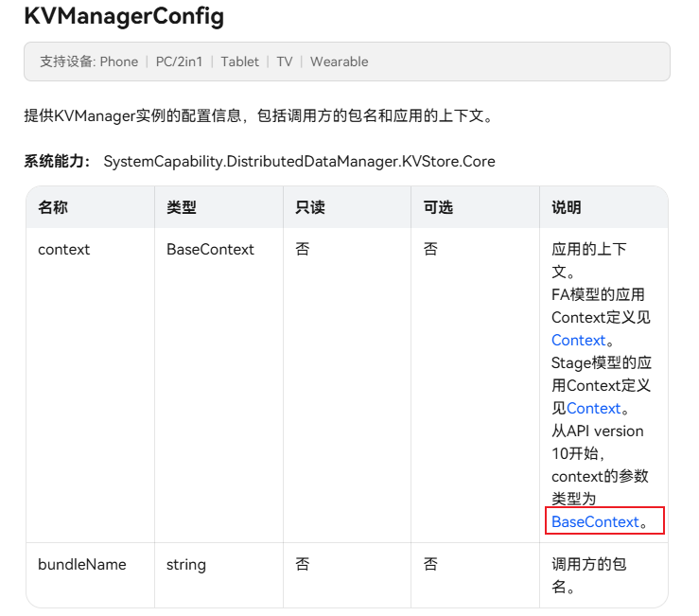Click the context name cell
The height and width of the screenshot is (616, 699).
click(x=64, y=250)
